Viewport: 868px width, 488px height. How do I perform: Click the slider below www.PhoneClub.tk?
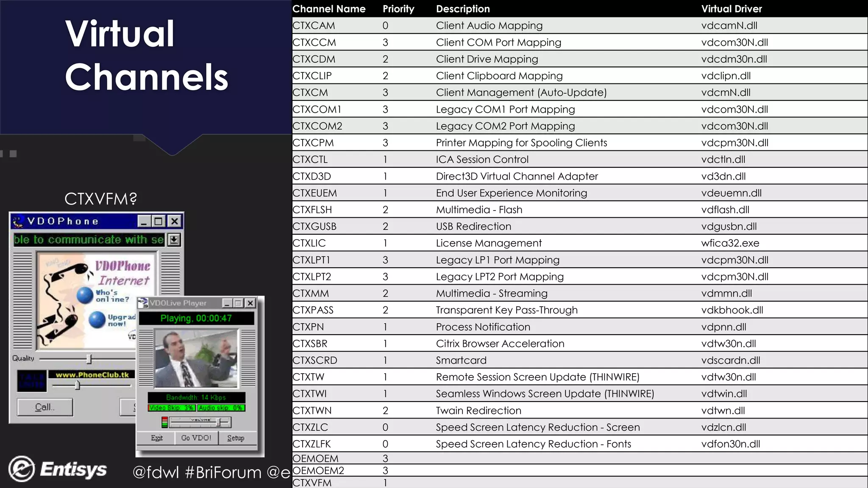pyautogui.click(x=77, y=385)
